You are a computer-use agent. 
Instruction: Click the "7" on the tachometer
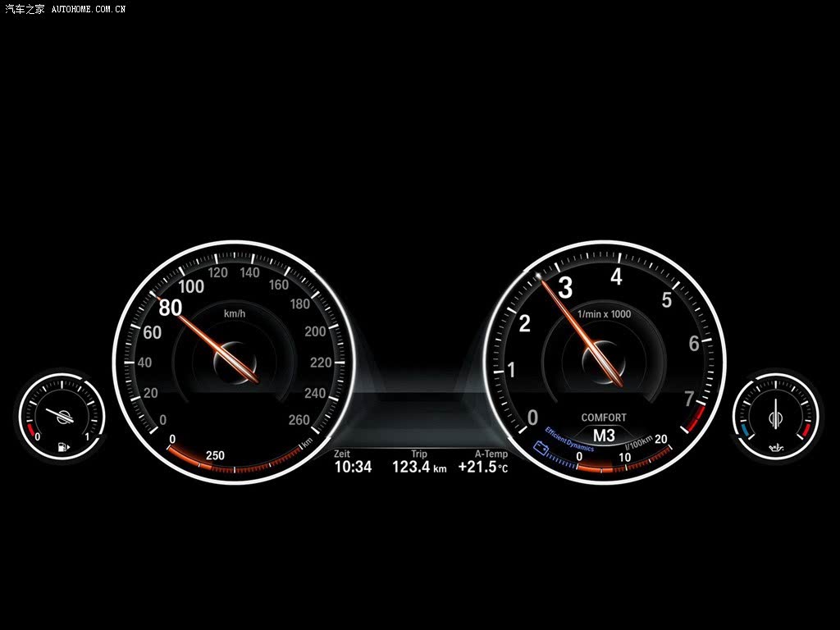coord(689,399)
